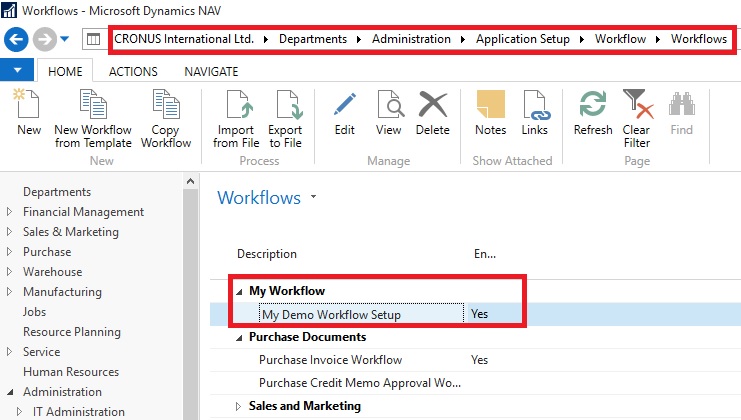The width and height of the screenshot is (741, 420).
Task: Click CRONUS International Ltd. in breadcrumb
Action: (x=184, y=39)
